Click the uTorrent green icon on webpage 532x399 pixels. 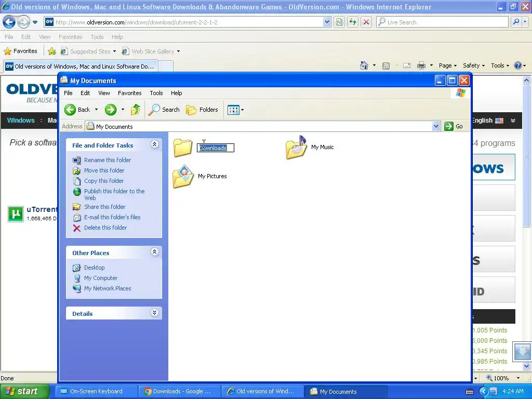pos(16,214)
